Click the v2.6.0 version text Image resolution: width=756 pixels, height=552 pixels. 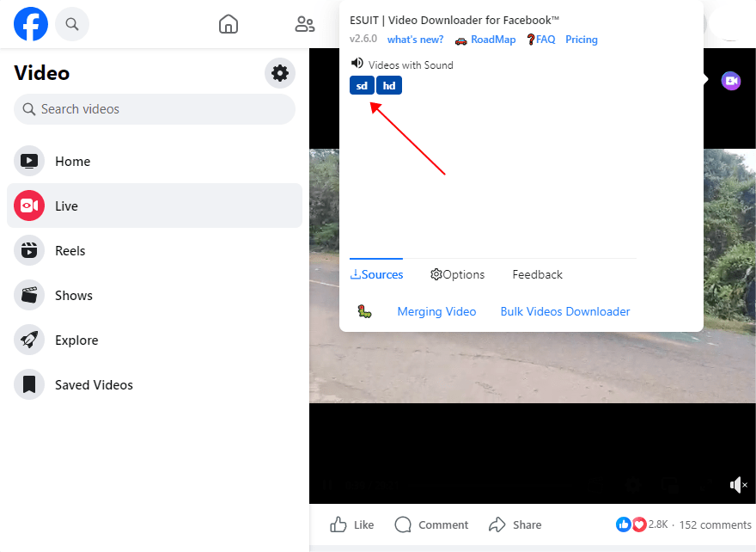363,39
